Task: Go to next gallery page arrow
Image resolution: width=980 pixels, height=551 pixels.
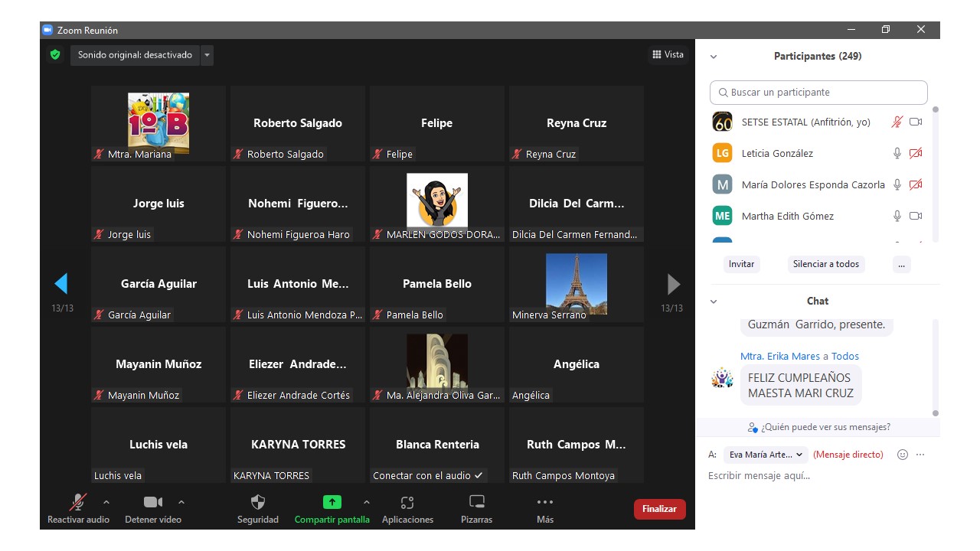Action: click(x=674, y=284)
